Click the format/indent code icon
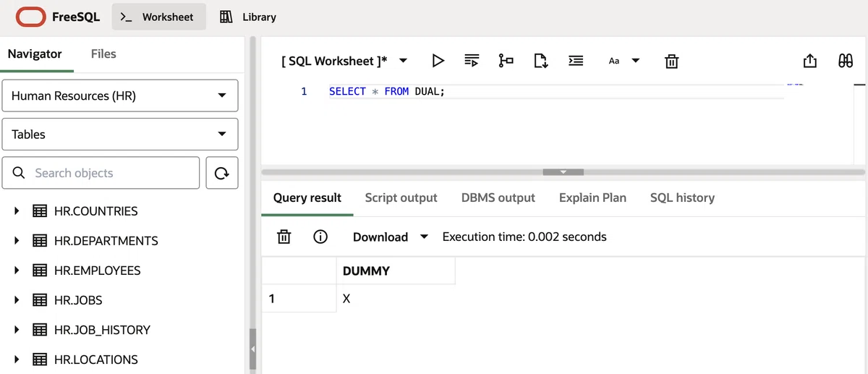The width and height of the screenshot is (868, 374). pos(576,61)
